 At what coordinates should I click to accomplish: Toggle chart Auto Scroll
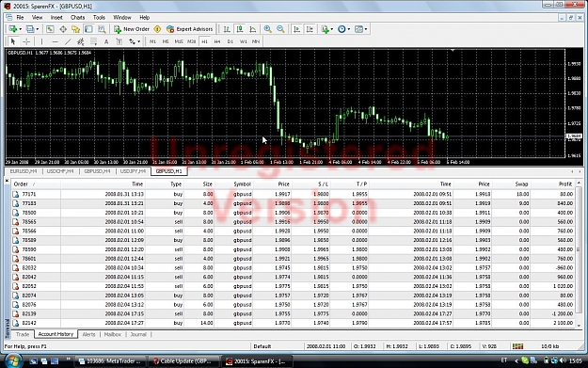[296, 29]
